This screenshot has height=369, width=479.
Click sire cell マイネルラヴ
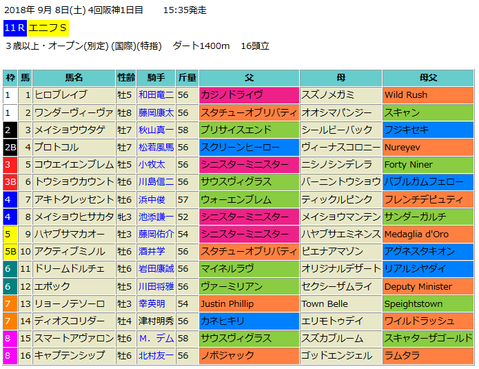click(x=249, y=269)
